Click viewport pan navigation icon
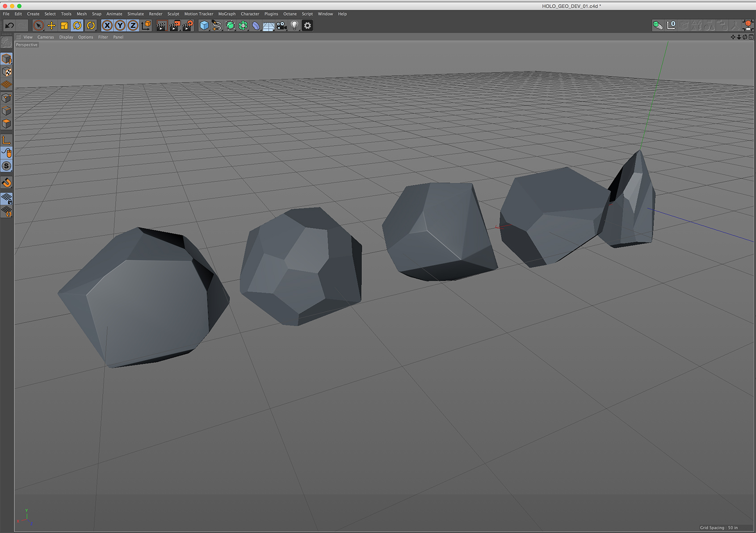Viewport: 756px width, 533px height. pyautogui.click(x=733, y=37)
